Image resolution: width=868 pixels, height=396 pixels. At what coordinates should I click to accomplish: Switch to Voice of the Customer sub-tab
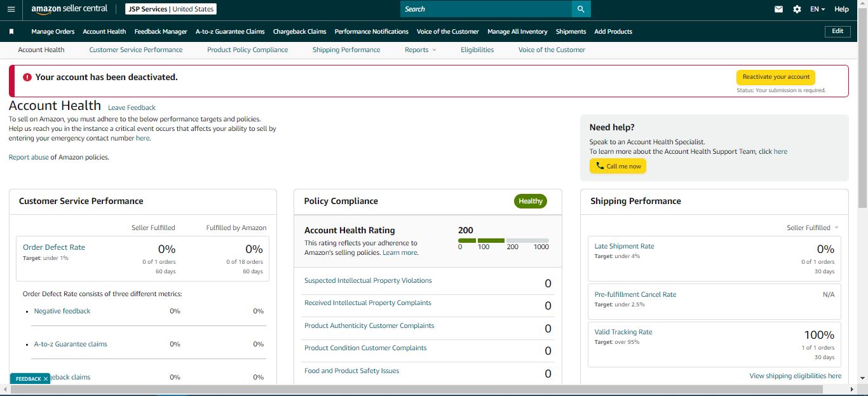coord(552,50)
